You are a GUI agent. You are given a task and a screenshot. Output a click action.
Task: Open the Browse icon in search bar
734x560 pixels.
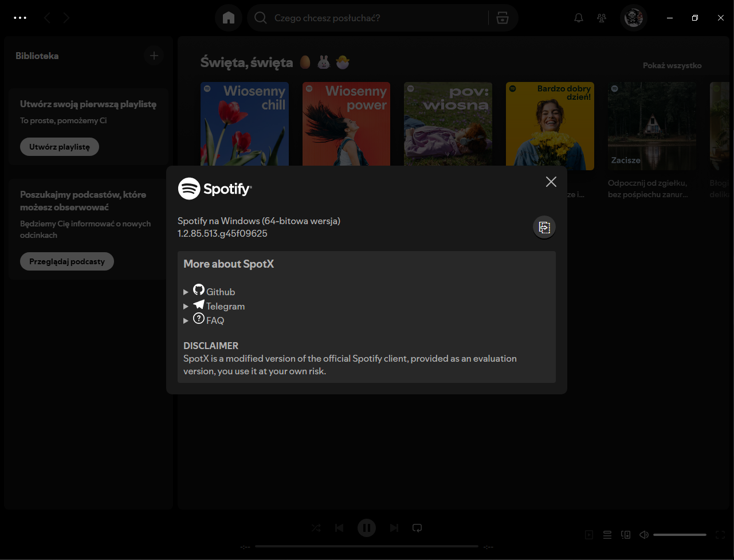click(x=503, y=18)
